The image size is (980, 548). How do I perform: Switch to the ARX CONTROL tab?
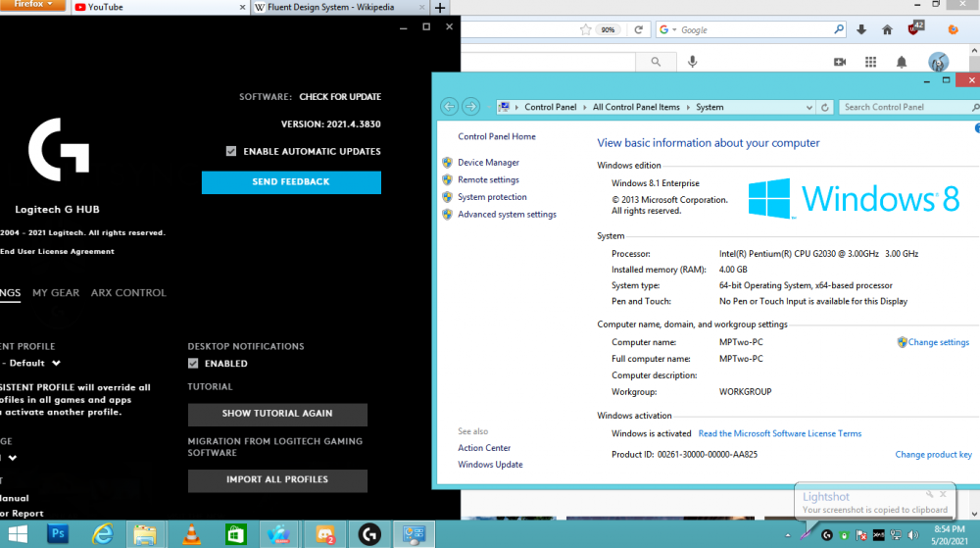pyautogui.click(x=128, y=292)
